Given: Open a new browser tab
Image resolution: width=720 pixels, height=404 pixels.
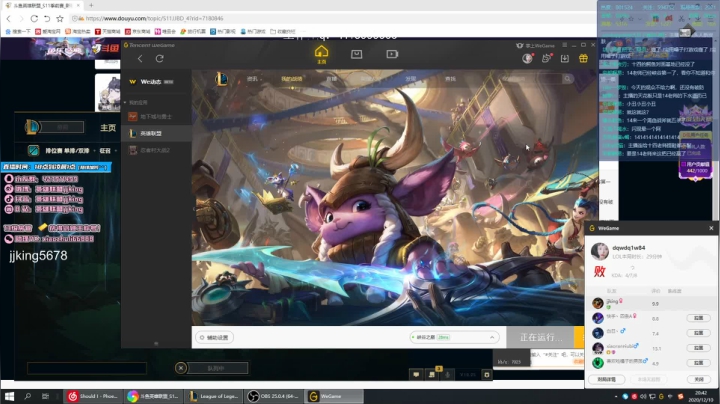Looking at the screenshot, I should [91, 5].
